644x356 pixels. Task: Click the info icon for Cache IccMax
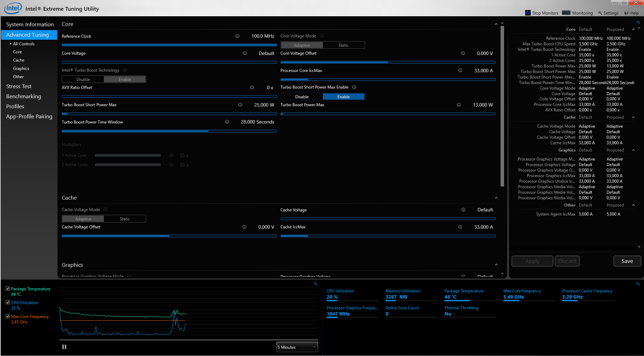pos(460,227)
